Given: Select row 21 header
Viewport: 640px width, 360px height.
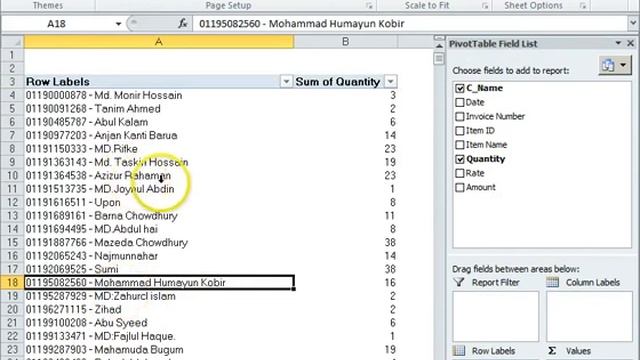Looking at the screenshot, I should [12, 323].
